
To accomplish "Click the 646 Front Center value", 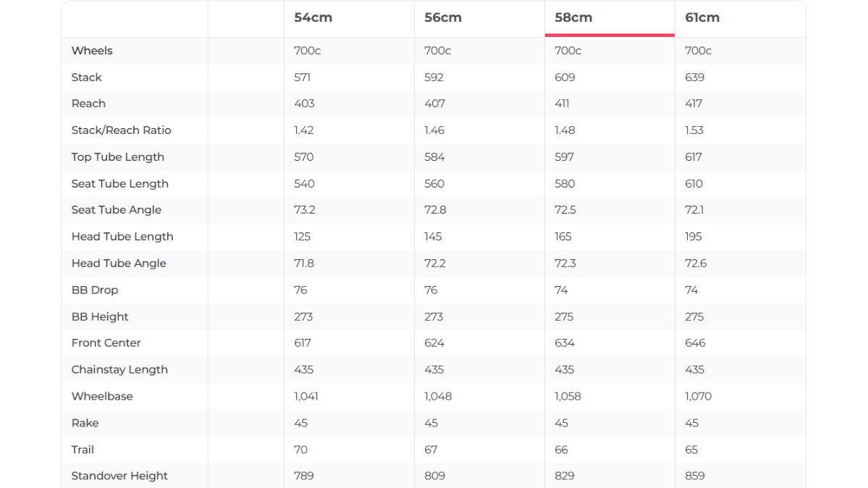I will click(x=695, y=343).
